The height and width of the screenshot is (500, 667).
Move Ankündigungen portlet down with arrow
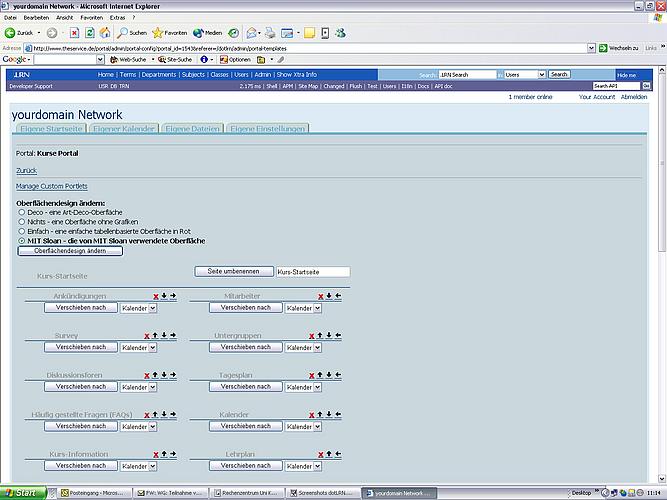coord(164,296)
